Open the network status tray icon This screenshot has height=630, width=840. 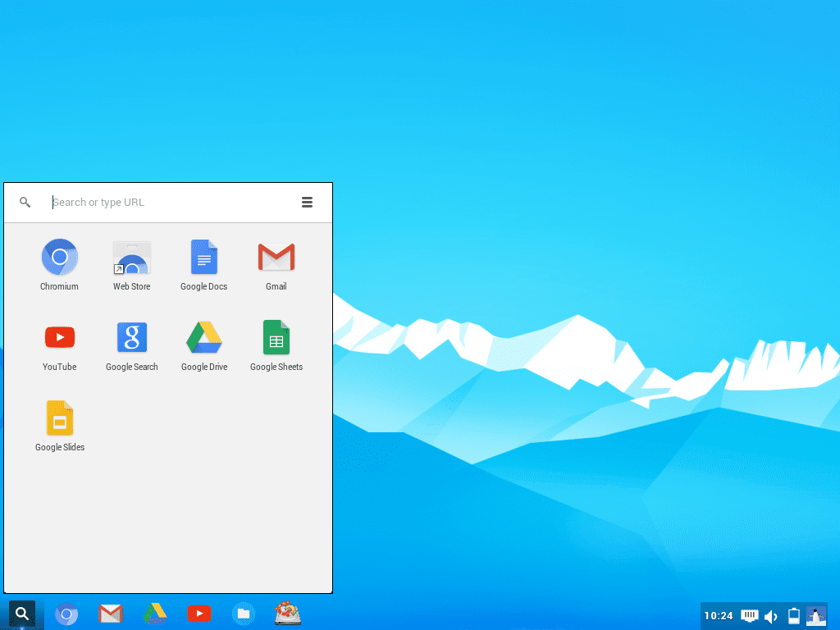749,615
